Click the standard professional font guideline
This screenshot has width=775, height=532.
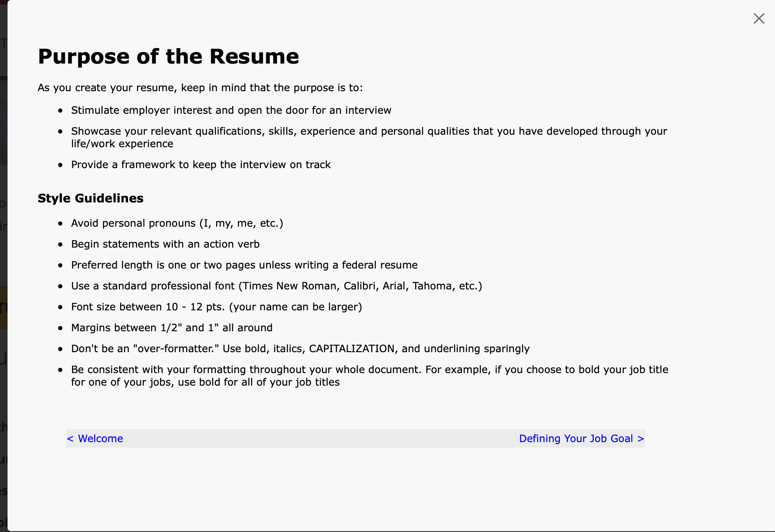click(277, 286)
